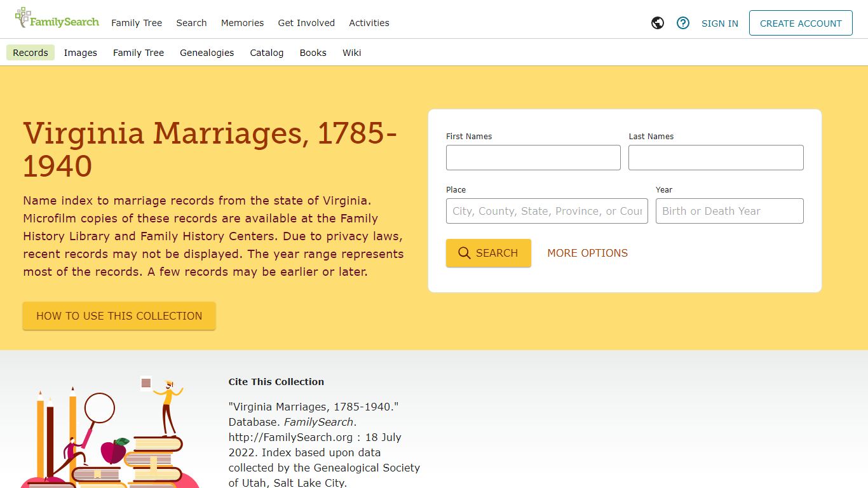Open the language globe icon
Screen dimensions: 868x488
658,23
